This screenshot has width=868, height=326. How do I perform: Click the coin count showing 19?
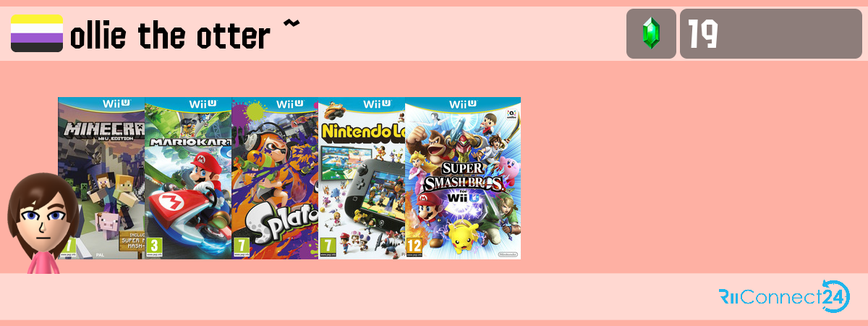pyautogui.click(x=702, y=34)
